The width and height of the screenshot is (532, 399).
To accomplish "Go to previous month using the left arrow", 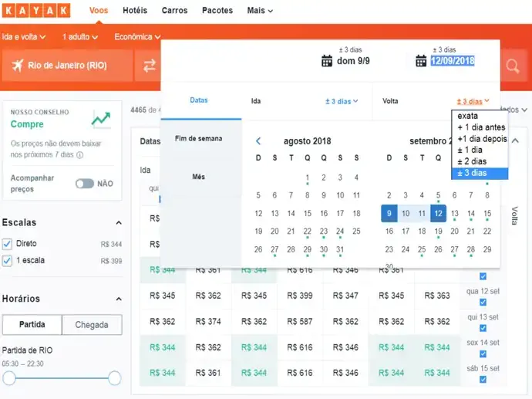I will pos(258,141).
